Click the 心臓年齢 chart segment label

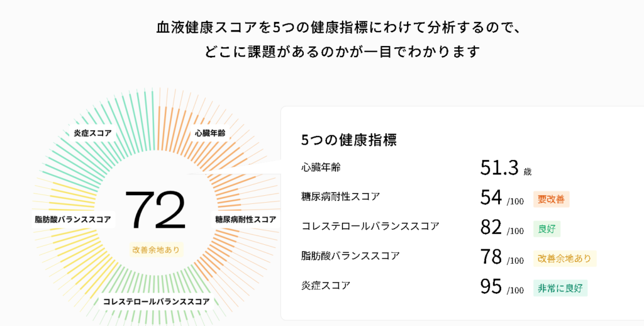click(210, 133)
